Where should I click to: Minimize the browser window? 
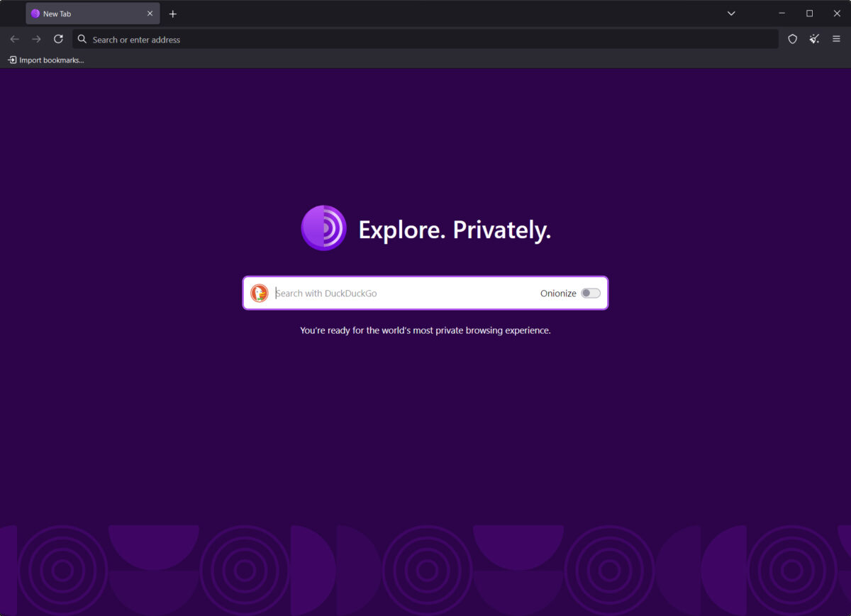click(x=782, y=13)
